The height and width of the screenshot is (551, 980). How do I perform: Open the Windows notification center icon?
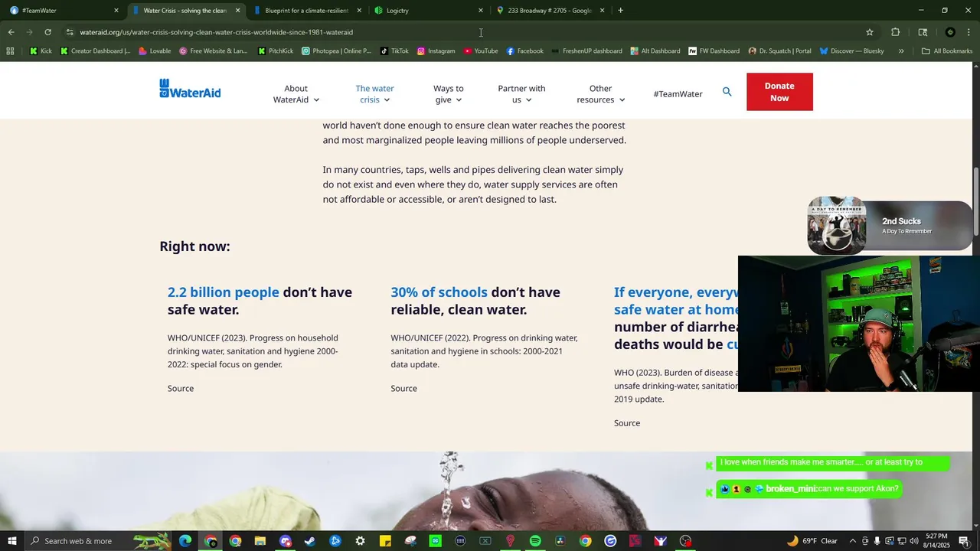pyautogui.click(x=964, y=541)
